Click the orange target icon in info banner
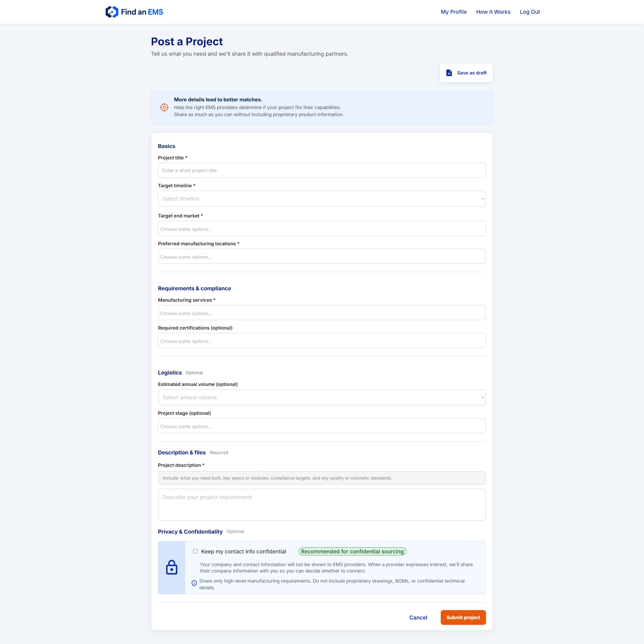 tap(164, 107)
